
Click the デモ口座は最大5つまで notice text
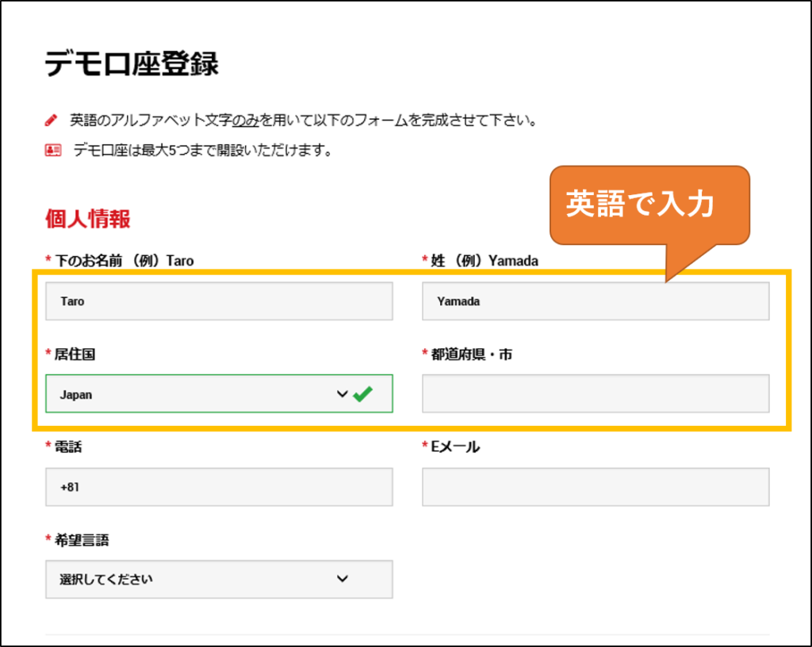click(202, 150)
